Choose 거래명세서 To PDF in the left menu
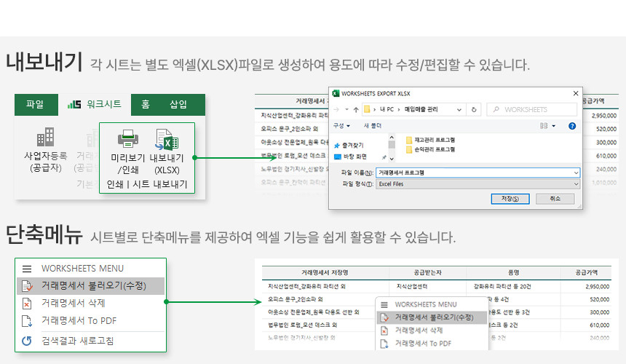The image size is (626, 364). tap(79, 320)
